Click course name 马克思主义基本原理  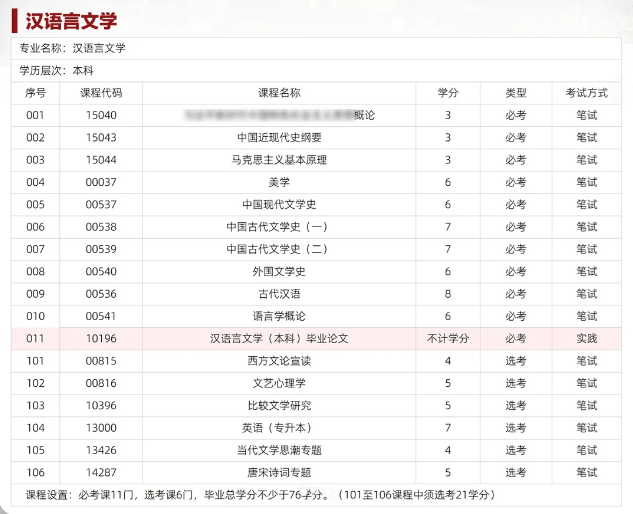(279, 160)
